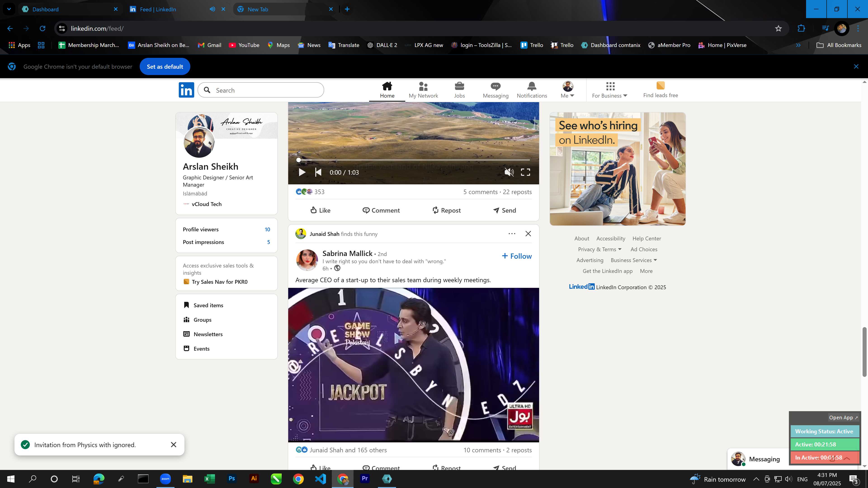
Task: Open the YouTube bookmark
Action: coord(244,45)
